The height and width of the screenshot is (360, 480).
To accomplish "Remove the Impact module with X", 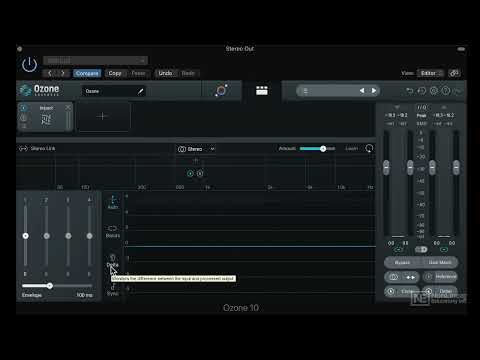I will tap(68, 107).
